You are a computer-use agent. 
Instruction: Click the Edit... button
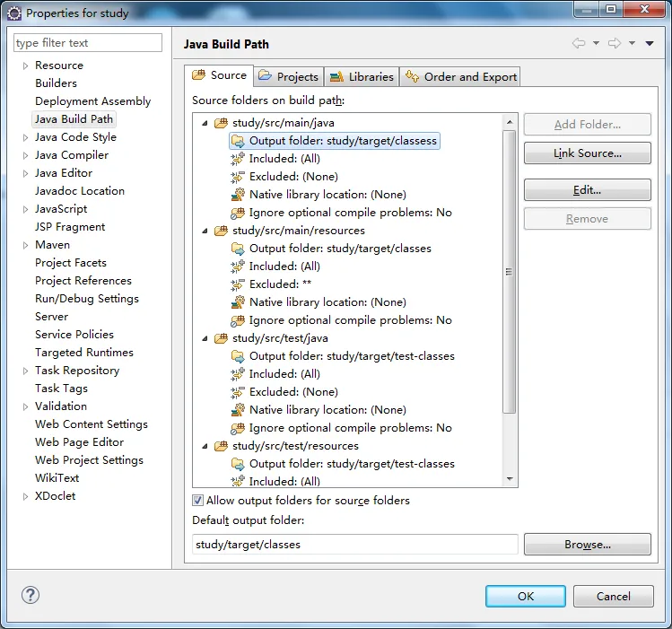pyautogui.click(x=588, y=190)
